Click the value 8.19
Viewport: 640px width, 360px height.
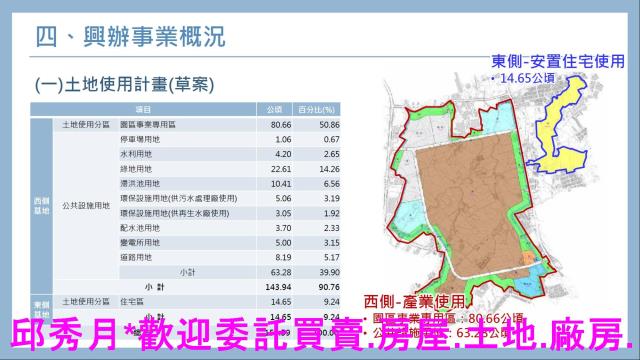pyautogui.click(x=283, y=257)
